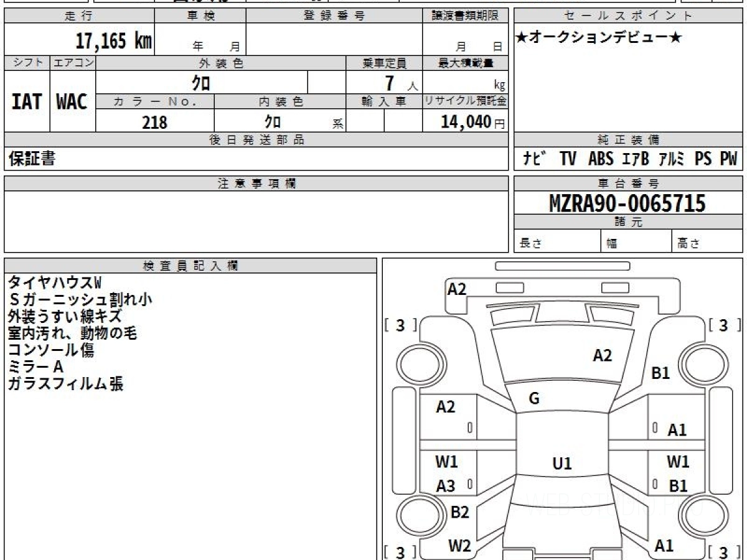Select the リサイクル預託金 header
Screen dimensions: 747x560
(465, 101)
